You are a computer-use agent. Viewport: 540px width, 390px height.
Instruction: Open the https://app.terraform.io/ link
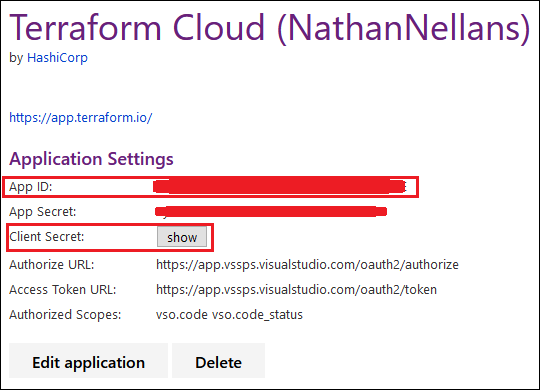pyautogui.click(x=81, y=118)
